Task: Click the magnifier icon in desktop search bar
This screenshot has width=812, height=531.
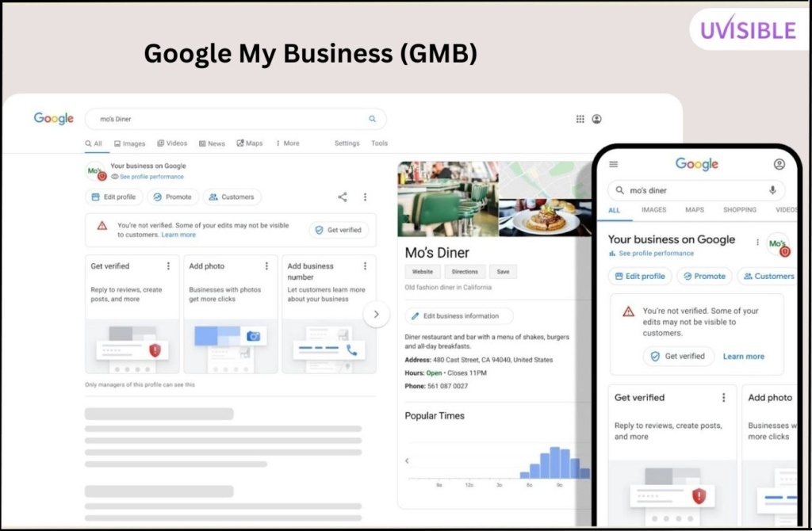Action: pyautogui.click(x=372, y=119)
